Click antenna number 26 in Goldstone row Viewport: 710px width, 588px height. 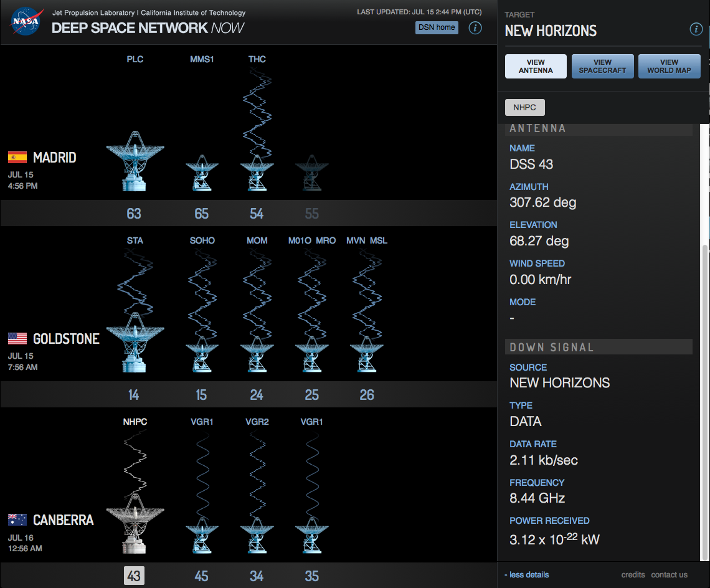tap(367, 394)
